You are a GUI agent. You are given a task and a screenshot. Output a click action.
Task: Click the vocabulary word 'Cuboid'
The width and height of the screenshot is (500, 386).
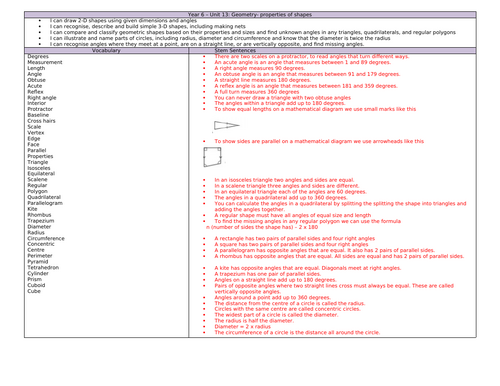pos(36,285)
